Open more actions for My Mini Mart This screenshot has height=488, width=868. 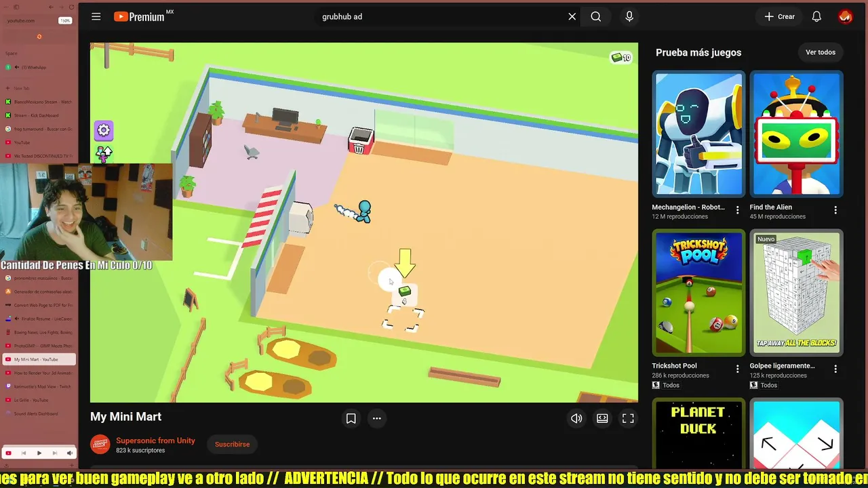coord(376,419)
